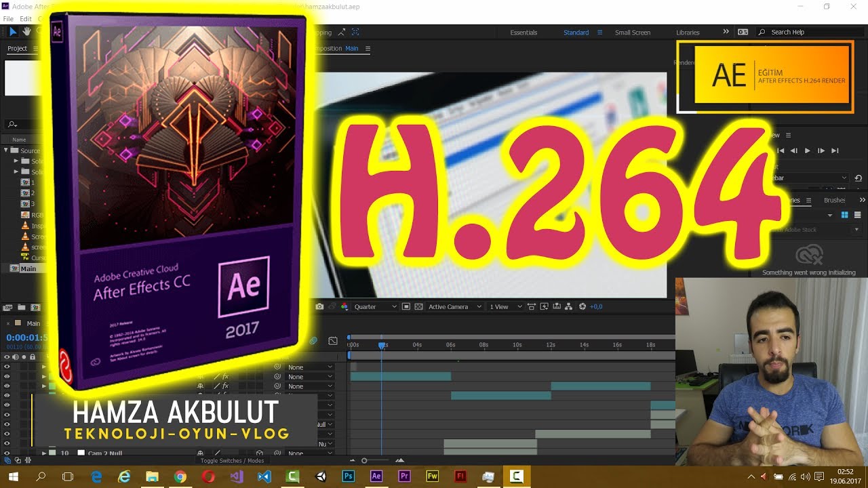Open Windows Start menu
The width and height of the screenshot is (868, 488).
(13, 476)
